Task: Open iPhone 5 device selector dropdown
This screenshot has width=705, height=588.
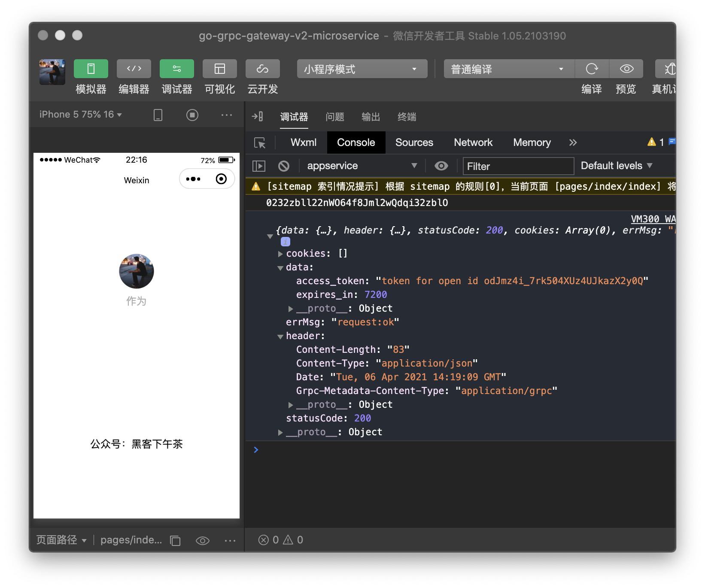Action: pyautogui.click(x=81, y=115)
